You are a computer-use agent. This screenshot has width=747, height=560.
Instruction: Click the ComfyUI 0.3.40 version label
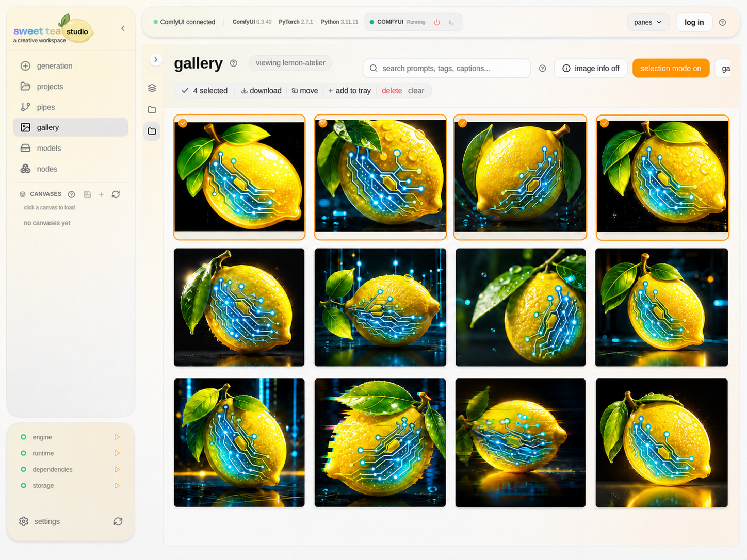(x=252, y=22)
